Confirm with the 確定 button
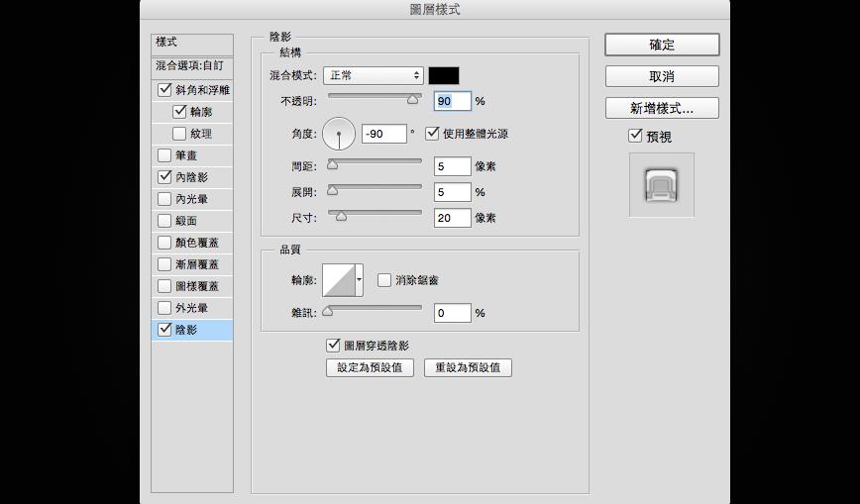Viewport: 860px width, 504px height. click(x=662, y=45)
